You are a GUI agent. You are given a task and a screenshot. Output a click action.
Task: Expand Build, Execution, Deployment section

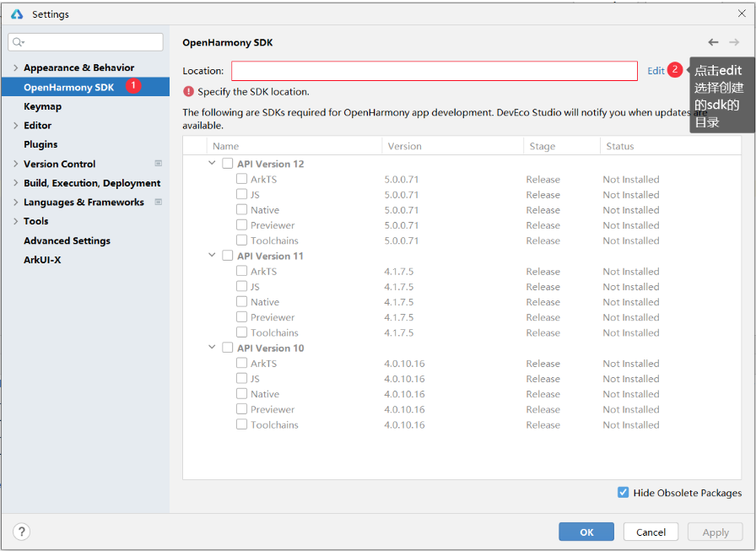(x=15, y=183)
